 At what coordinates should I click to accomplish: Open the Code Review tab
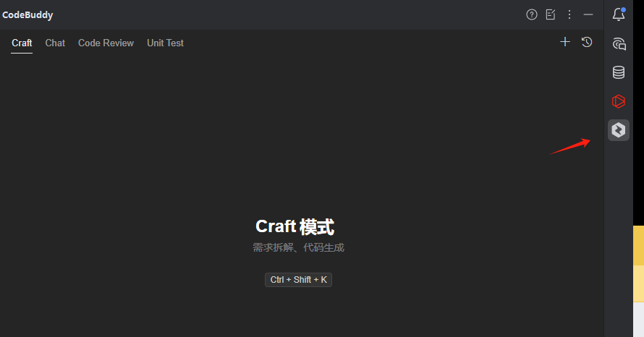[x=106, y=43]
